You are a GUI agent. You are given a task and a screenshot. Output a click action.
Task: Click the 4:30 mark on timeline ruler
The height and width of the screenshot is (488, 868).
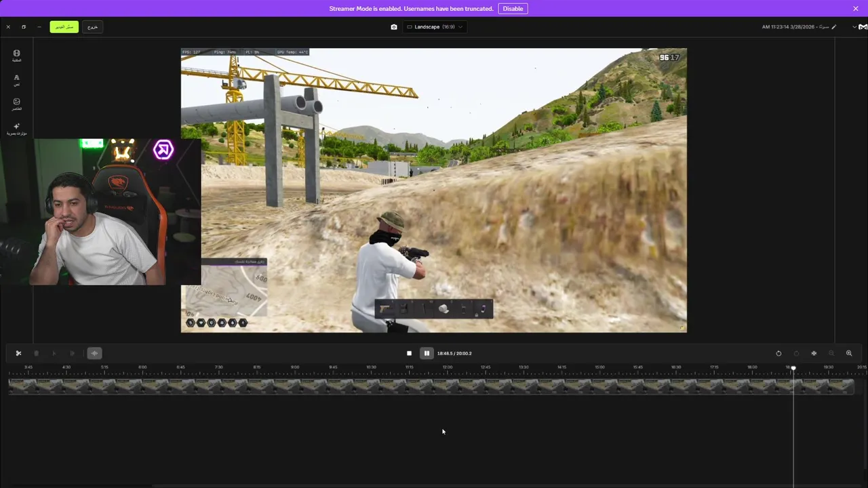tap(66, 367)
